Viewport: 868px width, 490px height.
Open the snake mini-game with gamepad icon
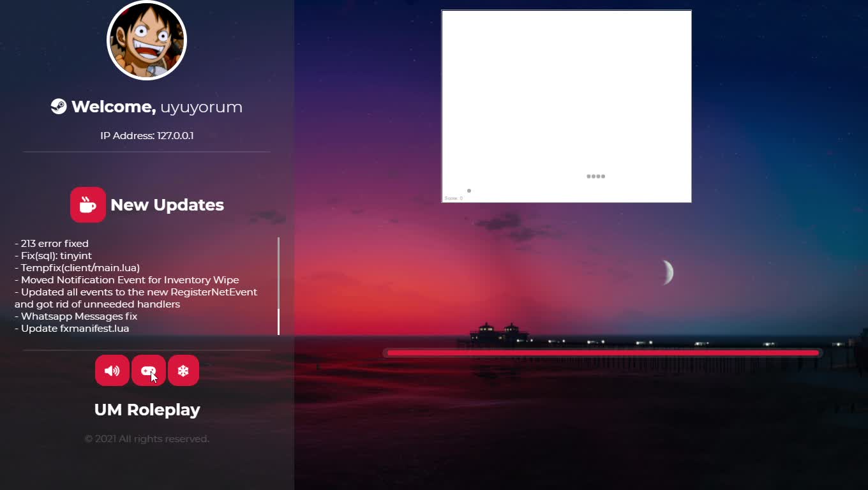pyautogui.click(x=147, y=370)
